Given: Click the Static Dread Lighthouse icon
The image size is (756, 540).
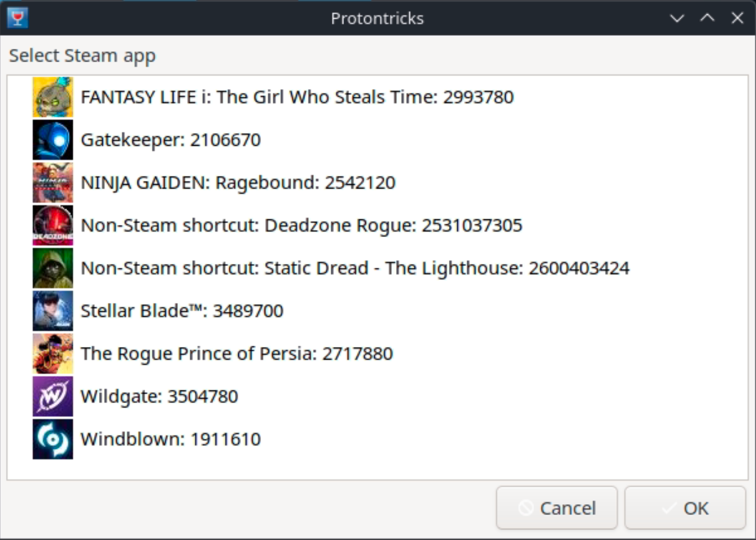Looking at the screenshot, I should [x=53, y=268].
